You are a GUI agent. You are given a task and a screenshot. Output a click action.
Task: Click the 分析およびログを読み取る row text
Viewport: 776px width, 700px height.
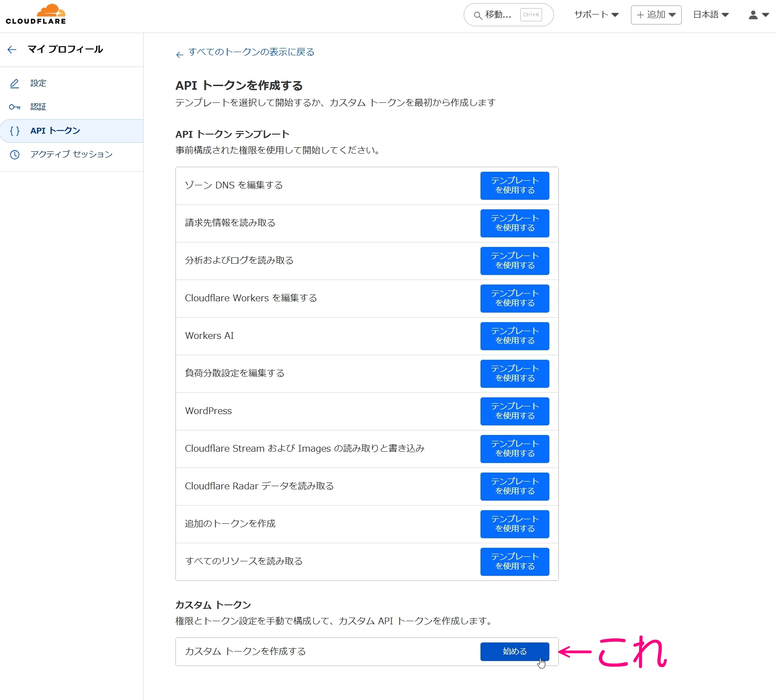(x=239, y=261)
